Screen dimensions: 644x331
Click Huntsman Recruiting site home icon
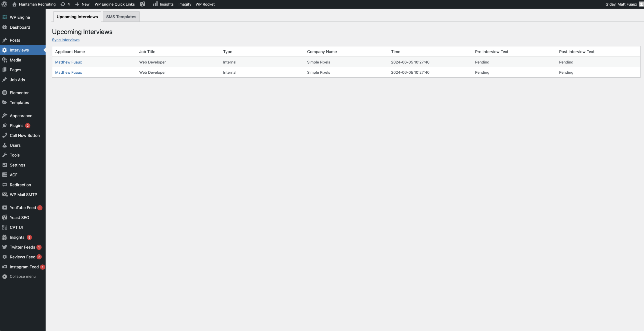coord(14,4)
